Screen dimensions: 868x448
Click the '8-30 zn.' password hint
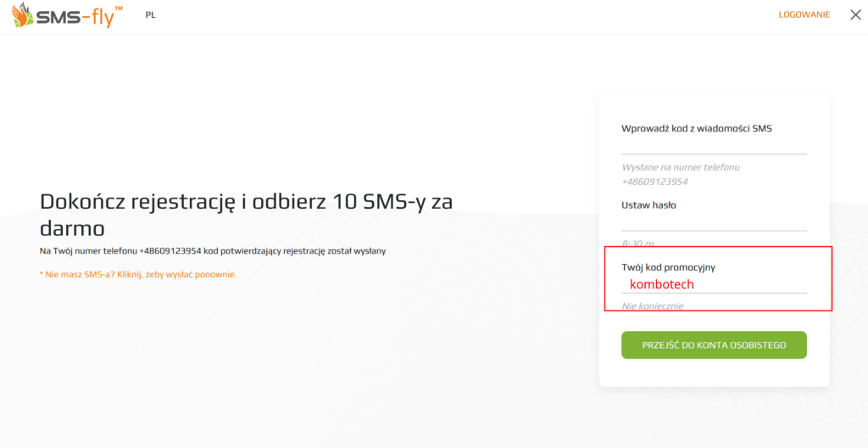click(637, 243)
